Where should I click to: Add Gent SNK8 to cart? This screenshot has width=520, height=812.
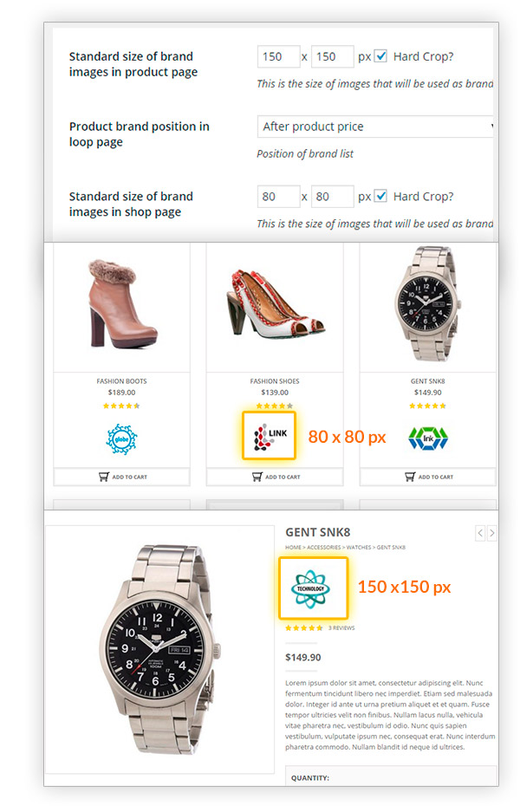pyautogui.click(x=428, y=477)
